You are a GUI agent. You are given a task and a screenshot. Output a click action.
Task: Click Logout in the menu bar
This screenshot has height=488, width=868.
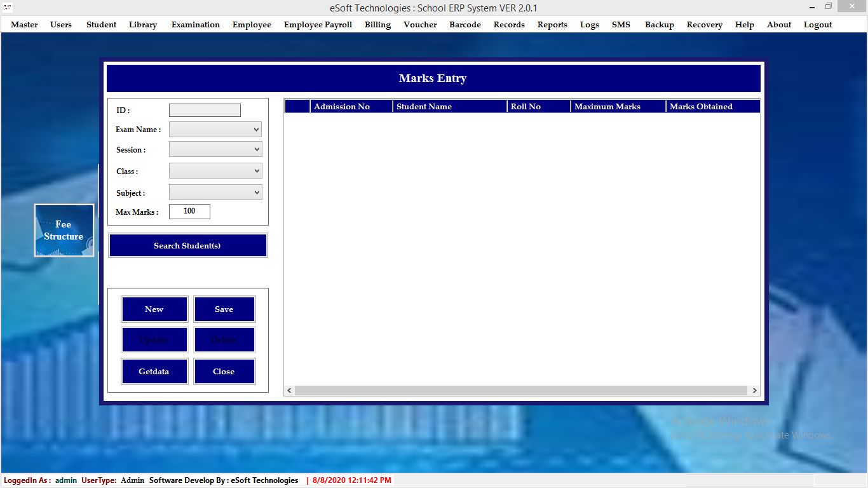tap(818, 25)
